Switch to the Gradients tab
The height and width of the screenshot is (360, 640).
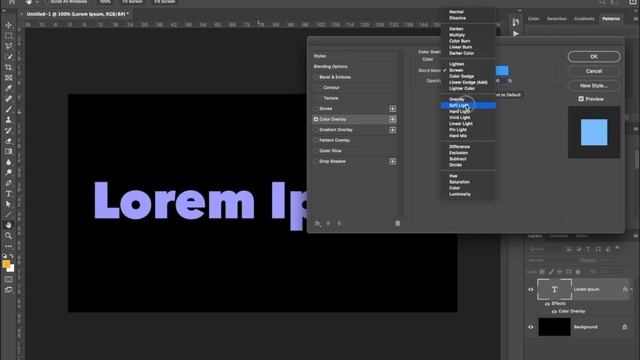coord(584,19)
